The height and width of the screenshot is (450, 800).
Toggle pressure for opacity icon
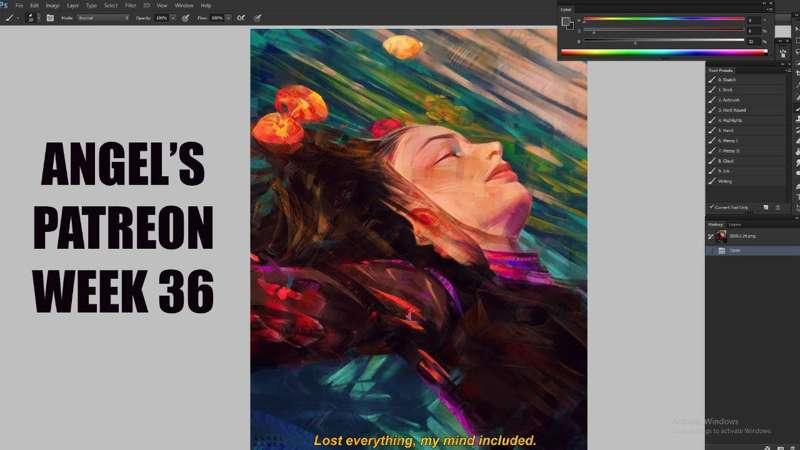click(x=186, y=18)
